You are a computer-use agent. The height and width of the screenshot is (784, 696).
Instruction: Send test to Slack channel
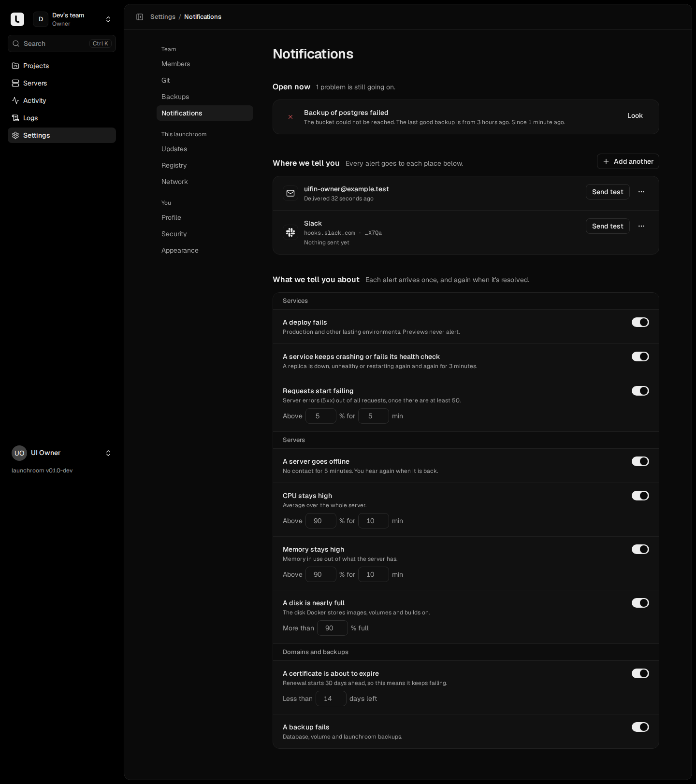608,226
